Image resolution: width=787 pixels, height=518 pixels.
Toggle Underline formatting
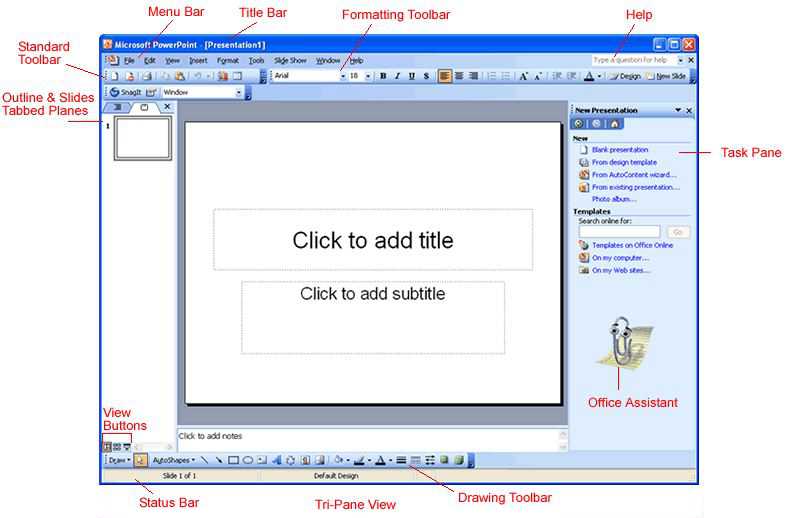412,76
